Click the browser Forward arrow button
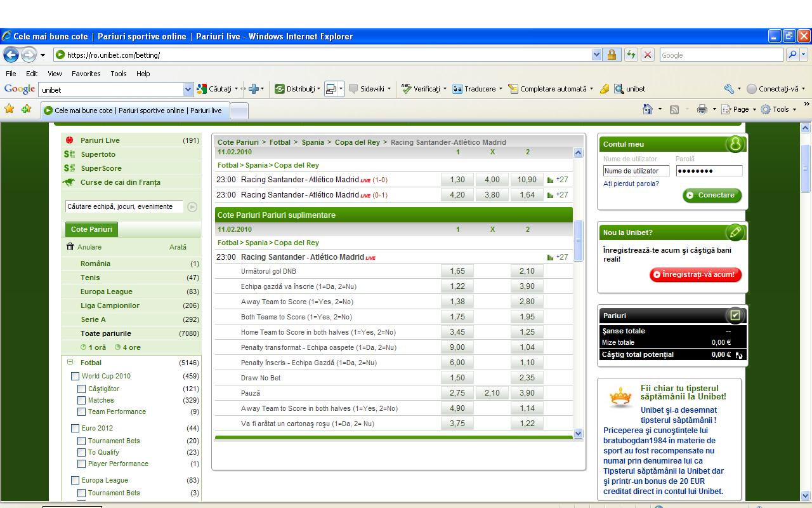 pyautogui.click(x=28, y=55)
